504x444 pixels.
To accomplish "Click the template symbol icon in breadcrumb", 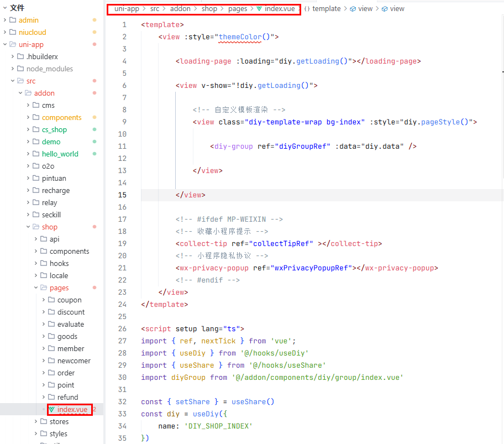I will tap(307, 9).
